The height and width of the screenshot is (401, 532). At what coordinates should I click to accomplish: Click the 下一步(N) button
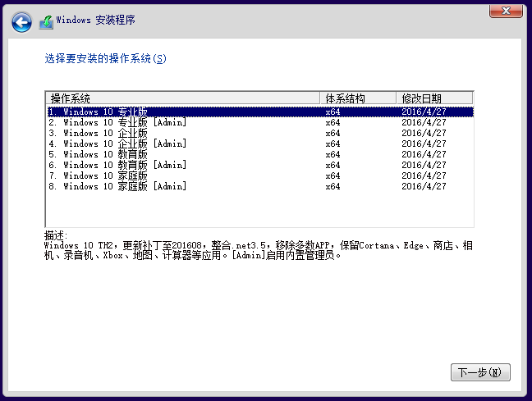click(480, 372)
